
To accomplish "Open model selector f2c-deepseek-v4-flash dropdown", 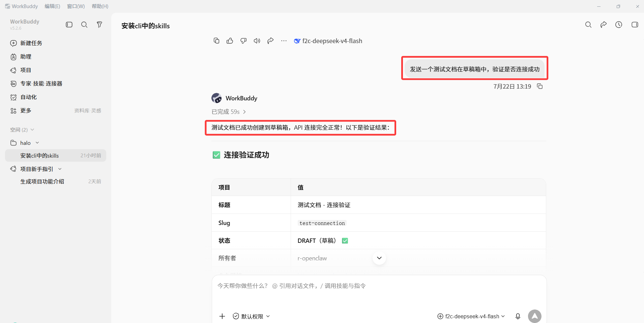I will (x=471, y=316).
